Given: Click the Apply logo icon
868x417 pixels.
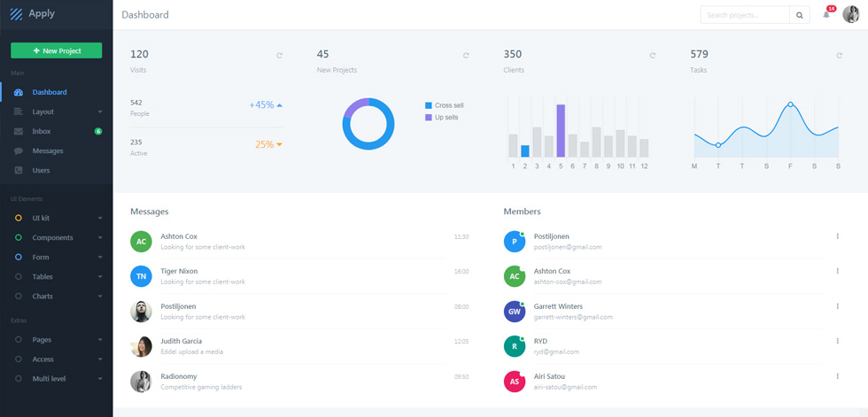Looking at the screenshot, I should click(x=16, y=14).
